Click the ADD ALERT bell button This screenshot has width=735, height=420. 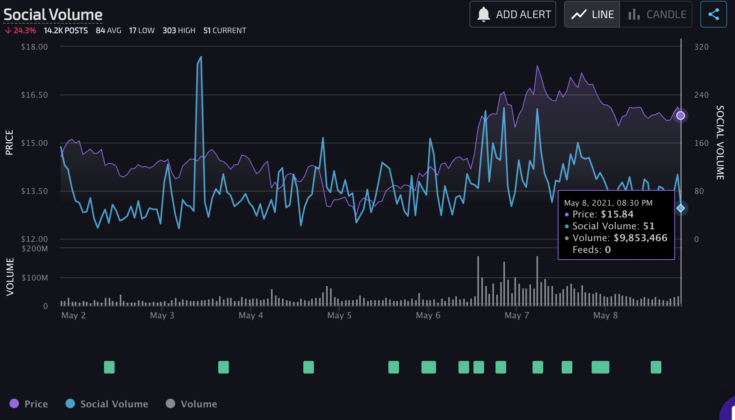[x=512, y=15]
